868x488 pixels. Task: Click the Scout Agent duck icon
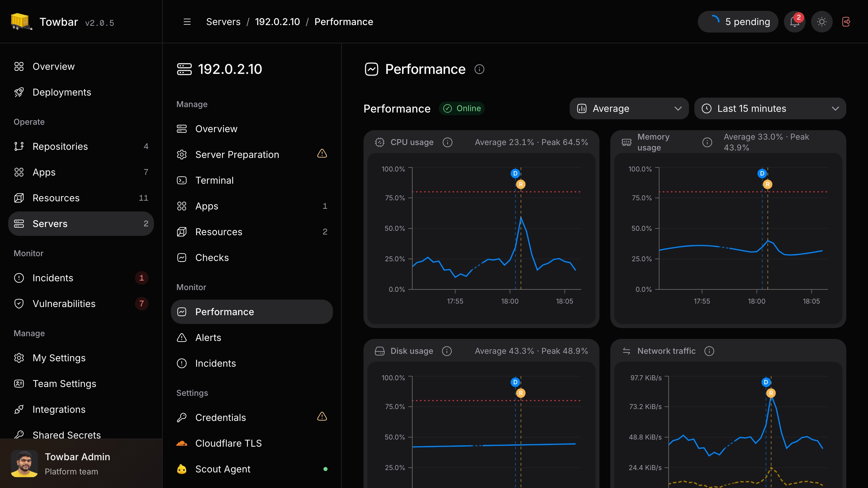(x=182, y=469)
